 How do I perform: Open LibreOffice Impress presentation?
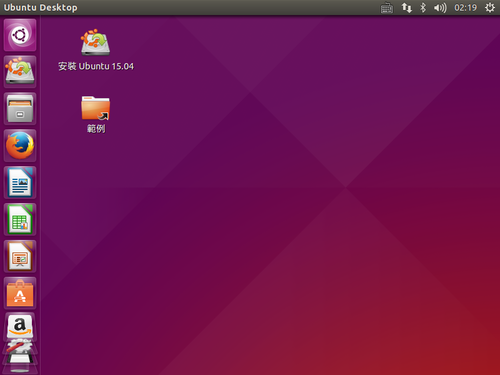20,257
